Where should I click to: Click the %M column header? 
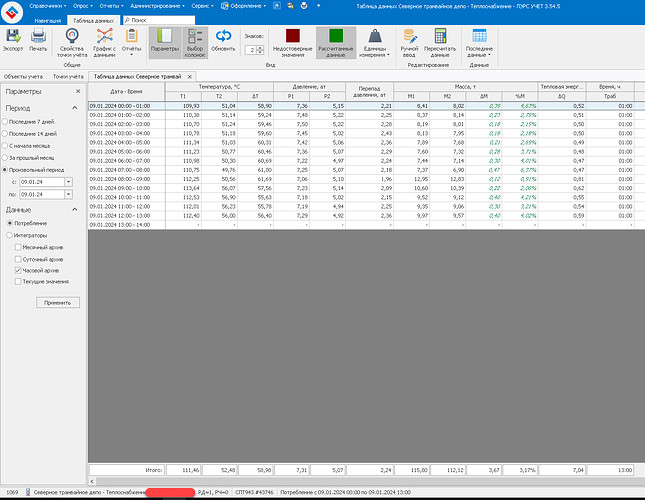tap(520, 96)
